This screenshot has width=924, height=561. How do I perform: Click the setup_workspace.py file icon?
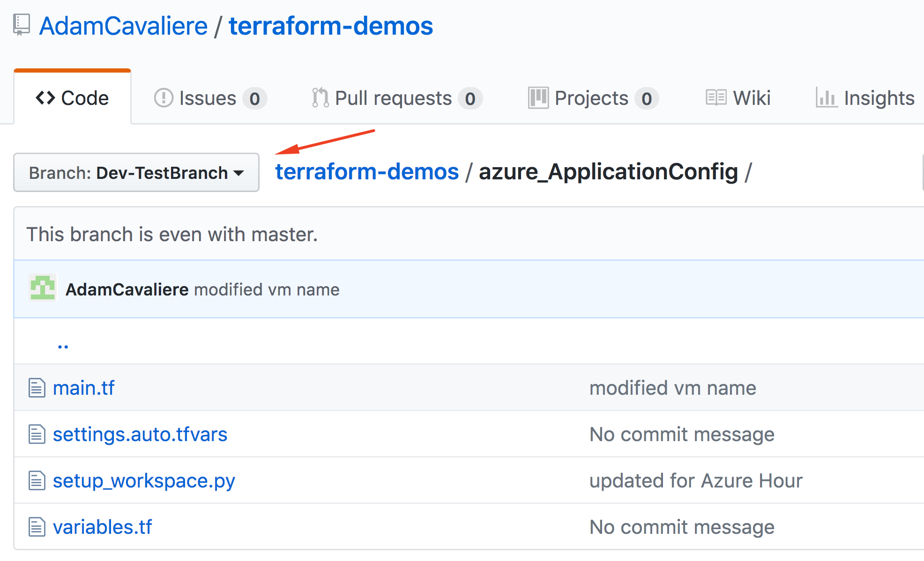click(37, 480)
